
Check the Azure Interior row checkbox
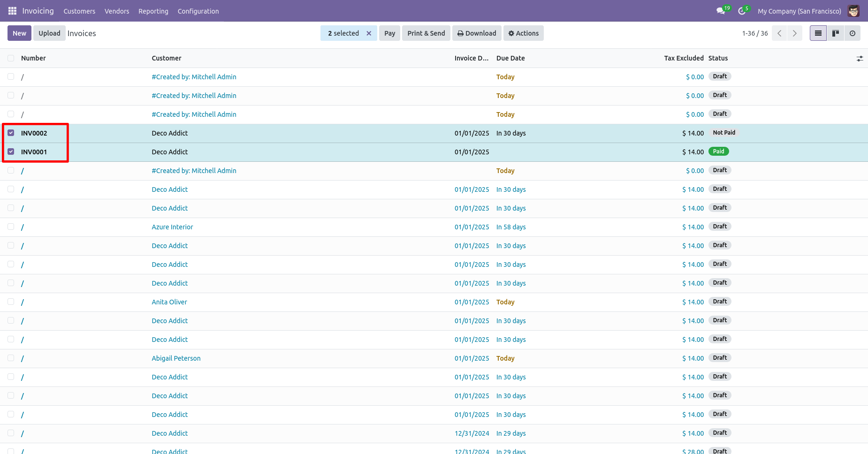[x=11, y=227]
